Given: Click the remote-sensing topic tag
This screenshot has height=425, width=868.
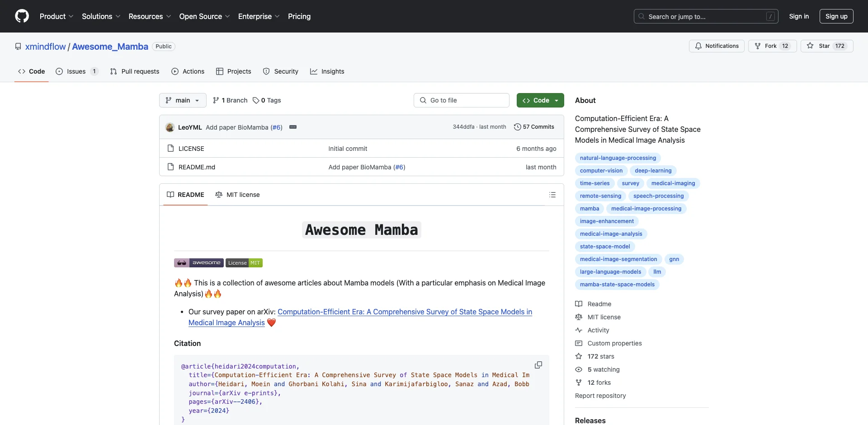Looking at the screenshot, I should coord(601,196).
